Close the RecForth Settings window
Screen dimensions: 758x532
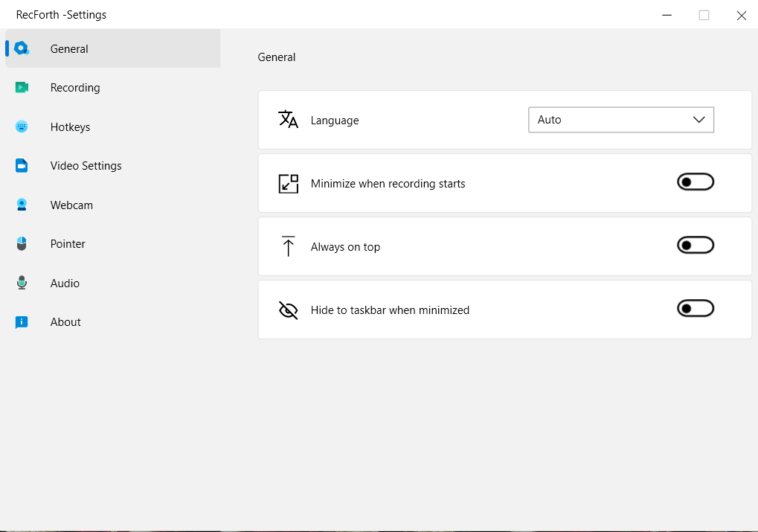click(x=741, y=16)
